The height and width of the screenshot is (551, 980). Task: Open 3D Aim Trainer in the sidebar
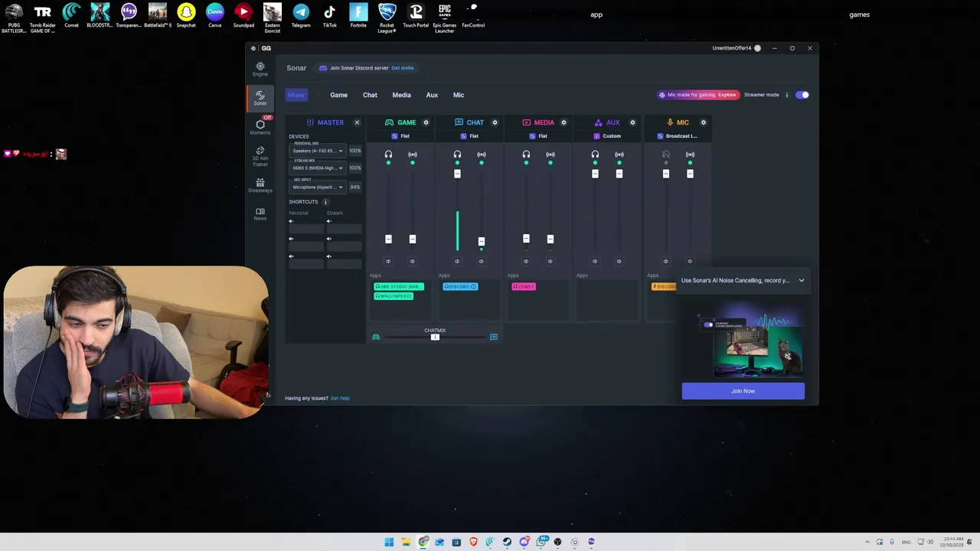[x=260, y=156]
